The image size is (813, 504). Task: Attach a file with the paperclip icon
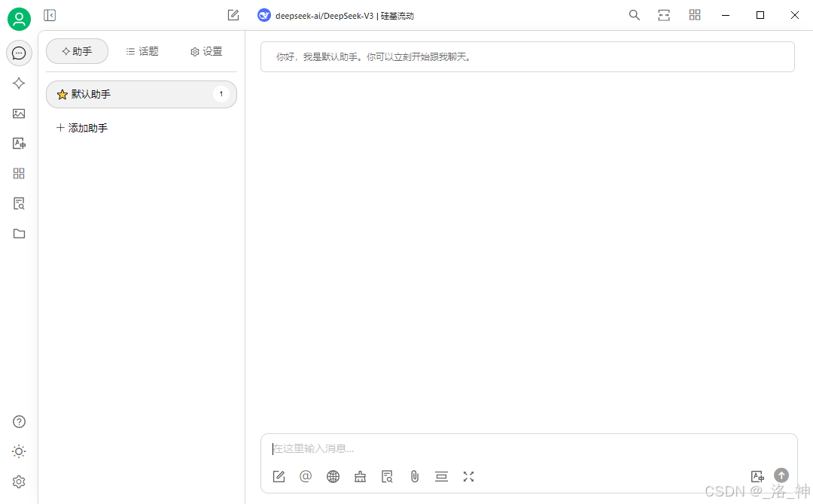click(414, 476)
